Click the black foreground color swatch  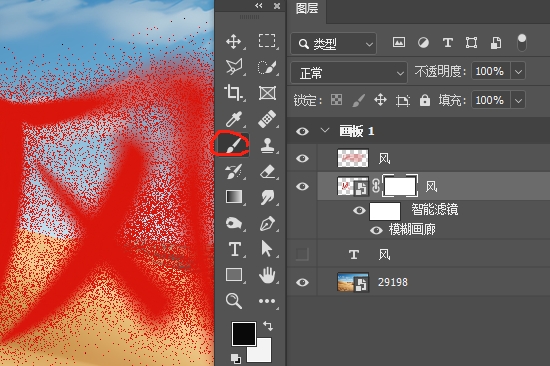point(243,334)
